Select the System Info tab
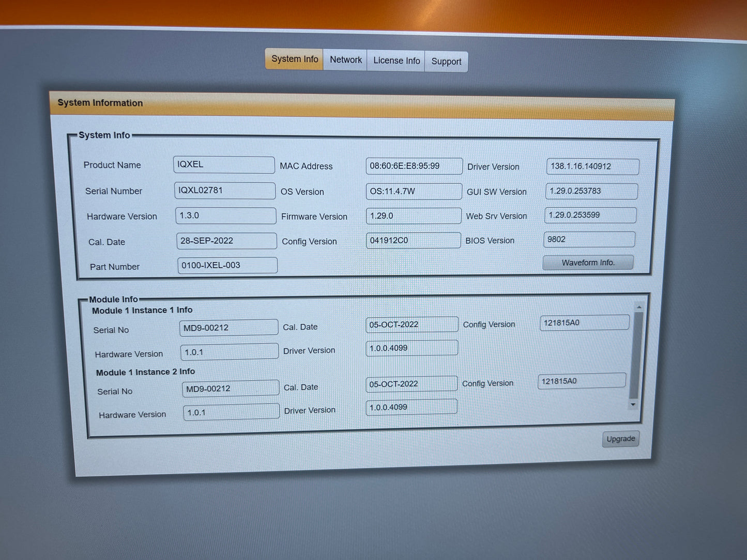 (x=295, y=59)
